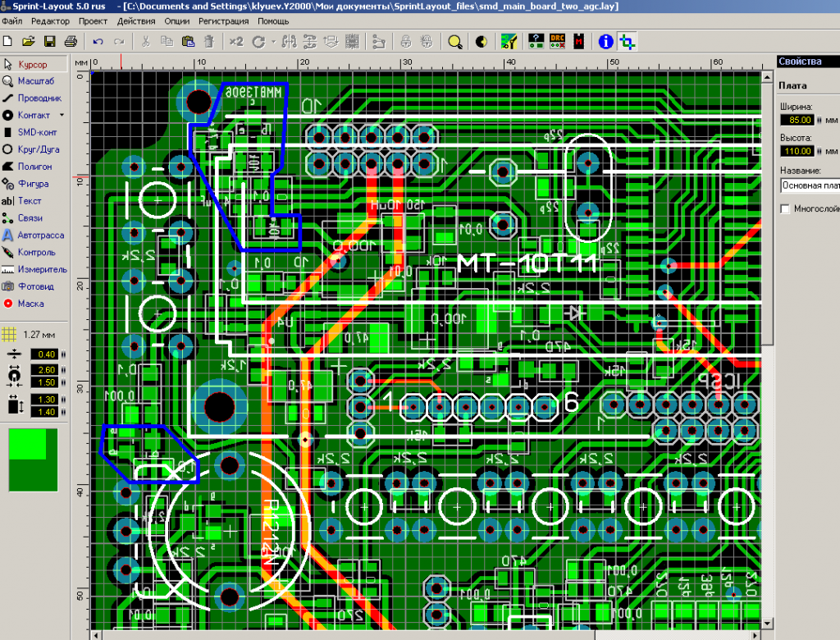Enable the Многослойная checkbox
The height and width of the screenshot is (640, 840).
pos(785,209)
